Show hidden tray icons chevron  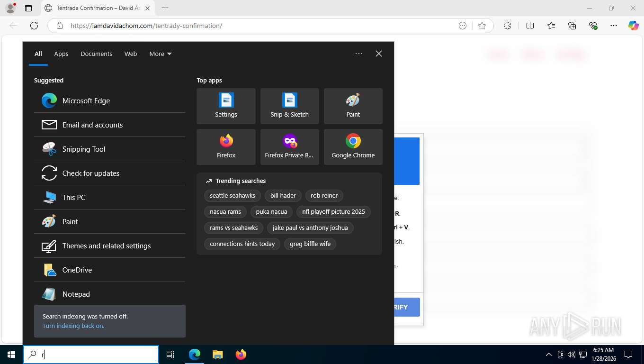(x=549, y=355)
